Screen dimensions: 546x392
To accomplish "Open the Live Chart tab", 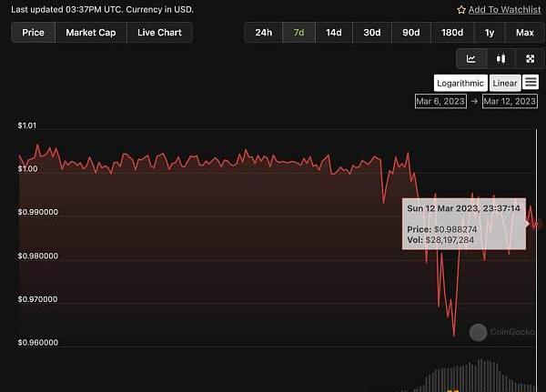I will point(159,33).
